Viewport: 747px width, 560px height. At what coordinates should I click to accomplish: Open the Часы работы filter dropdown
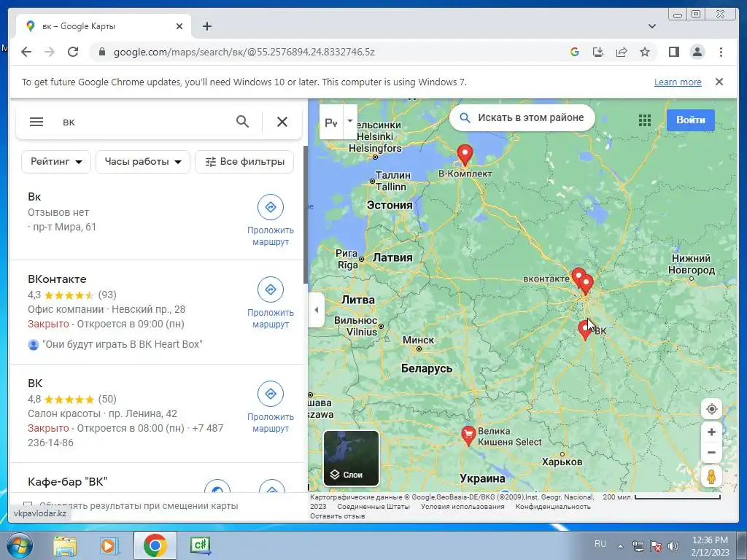[143, 162]
